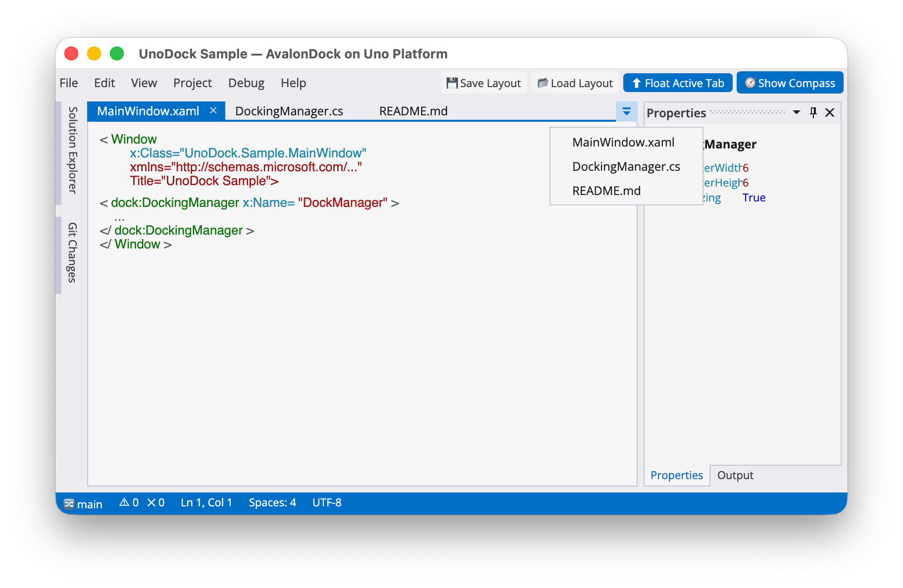Open the Project menu
This screenshot has width=903, height=588.
pyautogui.click(x=193, y=83)
